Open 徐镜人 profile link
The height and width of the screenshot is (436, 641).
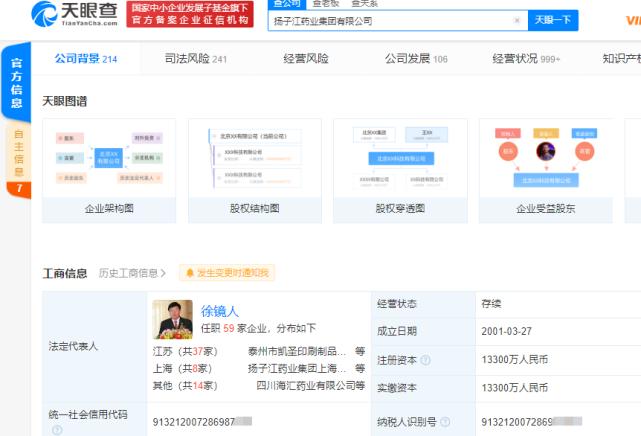[x=220, y=311]
